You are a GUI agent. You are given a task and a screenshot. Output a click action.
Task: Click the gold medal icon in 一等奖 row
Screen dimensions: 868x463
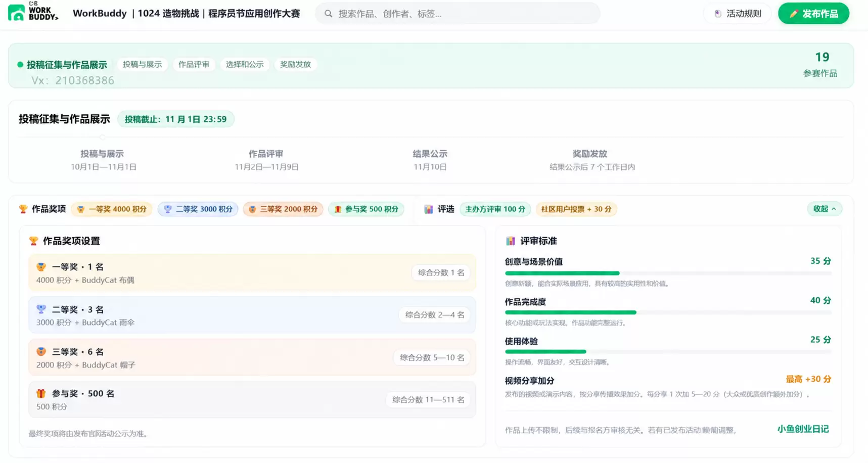(41, 266)
